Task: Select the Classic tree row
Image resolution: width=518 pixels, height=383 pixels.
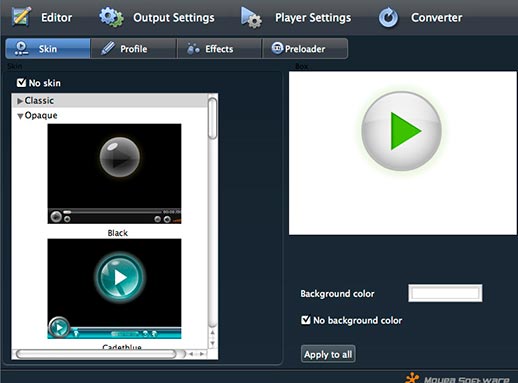Action: coord(109,100)
